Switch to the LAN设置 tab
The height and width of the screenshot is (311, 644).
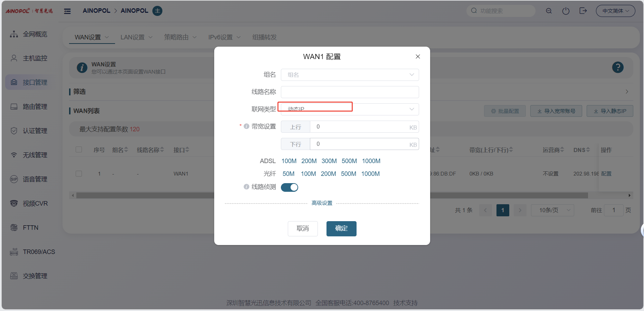click(x=136, y=37)
